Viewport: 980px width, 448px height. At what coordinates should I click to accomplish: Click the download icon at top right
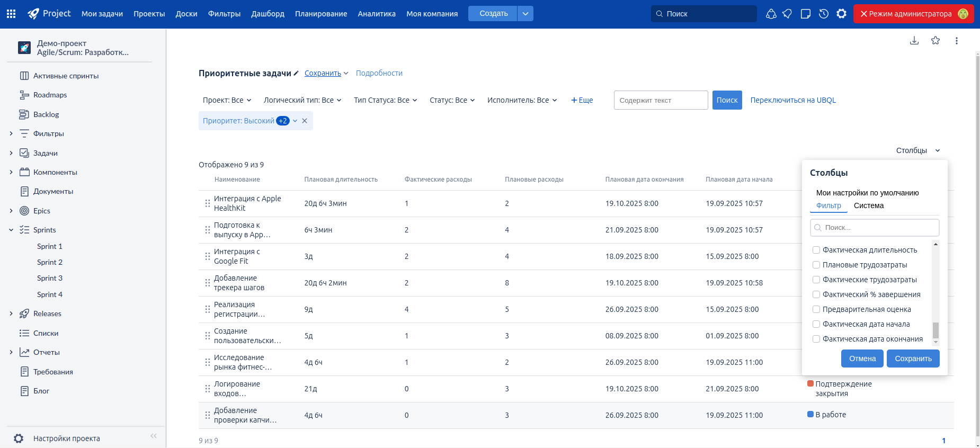(x=914, y=41)
